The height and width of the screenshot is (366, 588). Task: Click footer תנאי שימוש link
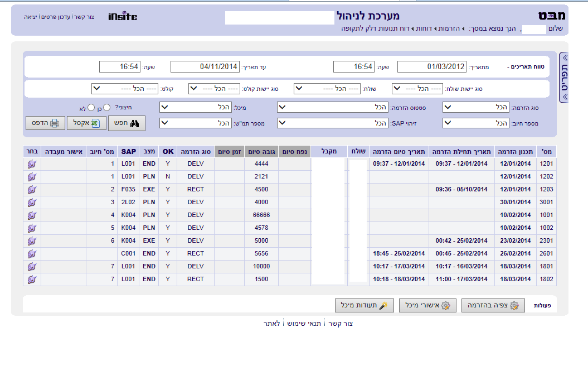[x=304, y=324]
